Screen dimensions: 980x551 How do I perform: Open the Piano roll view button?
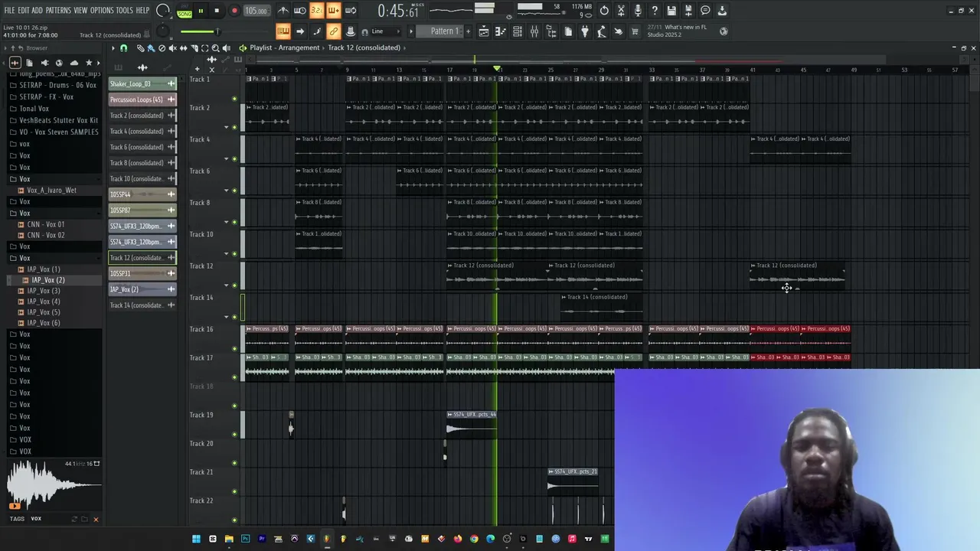tap(501, 31)
